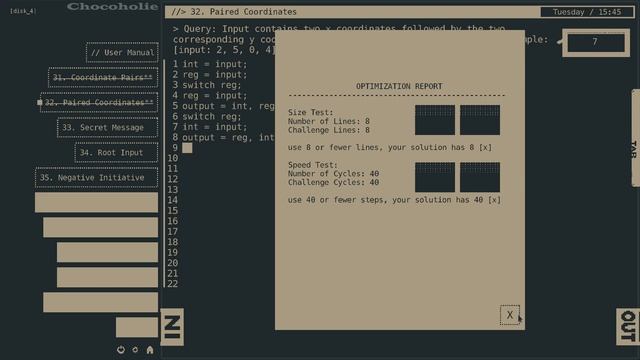
Task: Click the home icon at the bottom left
Action: pos(150,350)
